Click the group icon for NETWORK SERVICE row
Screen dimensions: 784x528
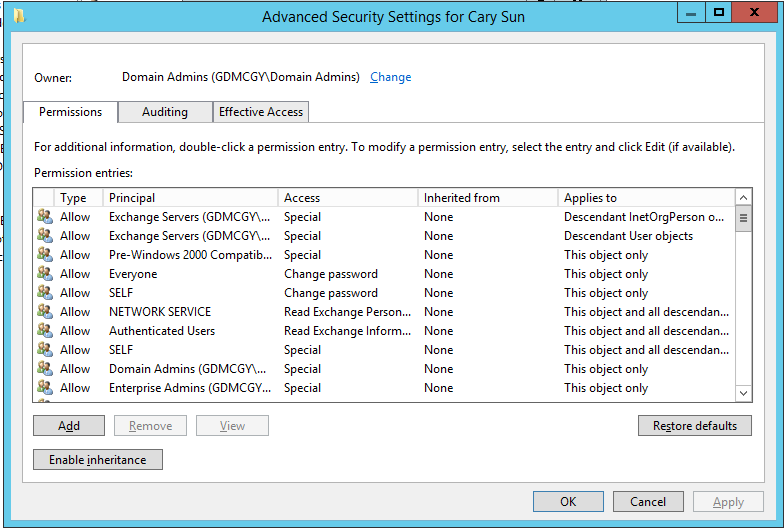44,312
